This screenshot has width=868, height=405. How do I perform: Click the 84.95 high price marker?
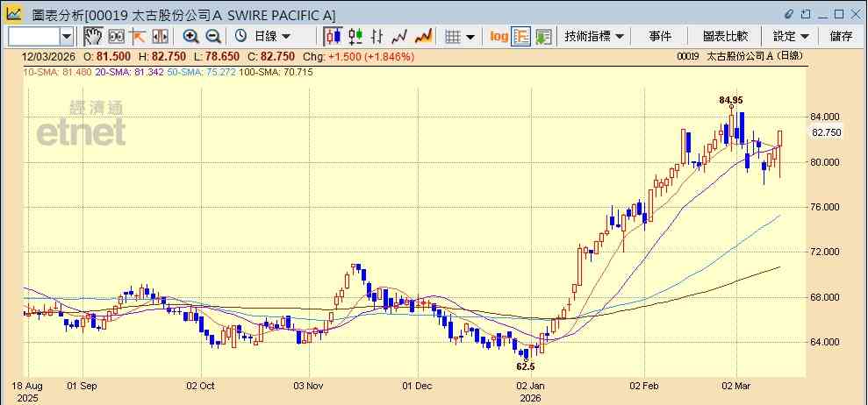731,100
